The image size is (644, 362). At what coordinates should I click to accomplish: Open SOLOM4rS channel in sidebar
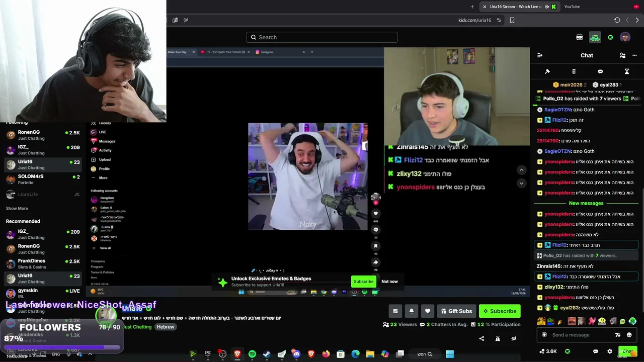tap(43, 179)
